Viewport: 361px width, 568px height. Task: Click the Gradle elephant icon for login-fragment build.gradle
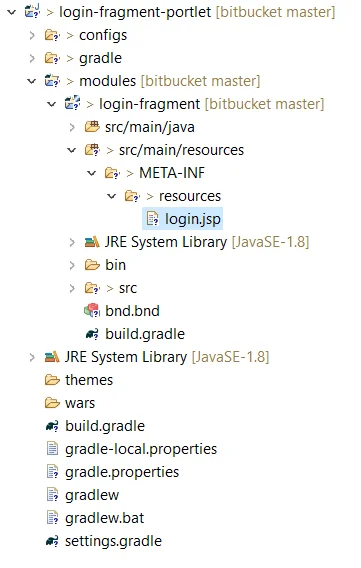pyautogui.click(x=92, y=334)
